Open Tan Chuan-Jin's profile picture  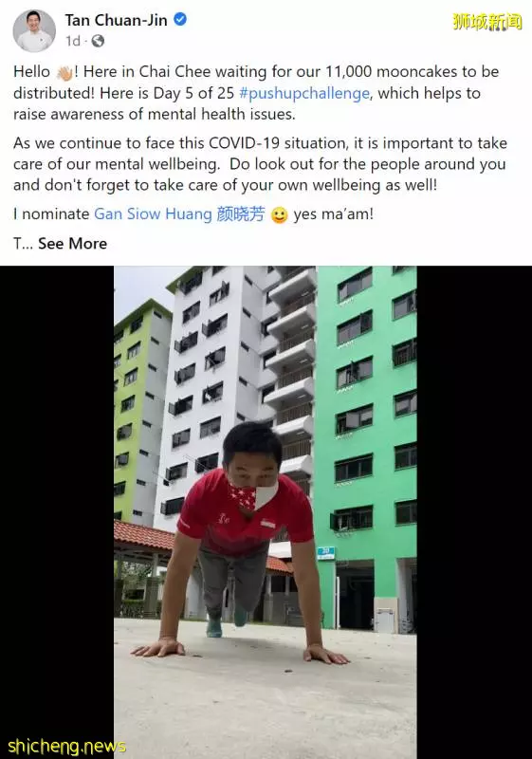34,30
